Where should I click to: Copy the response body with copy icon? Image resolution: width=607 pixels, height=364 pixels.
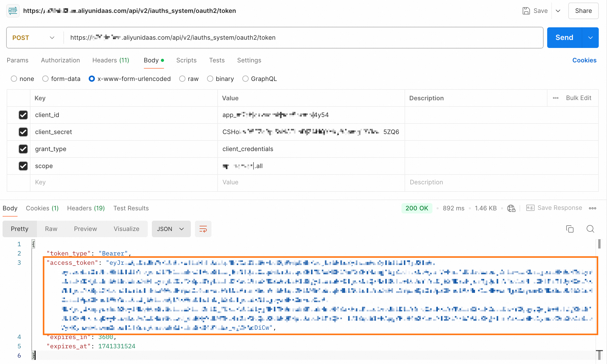tap(570, 229)
